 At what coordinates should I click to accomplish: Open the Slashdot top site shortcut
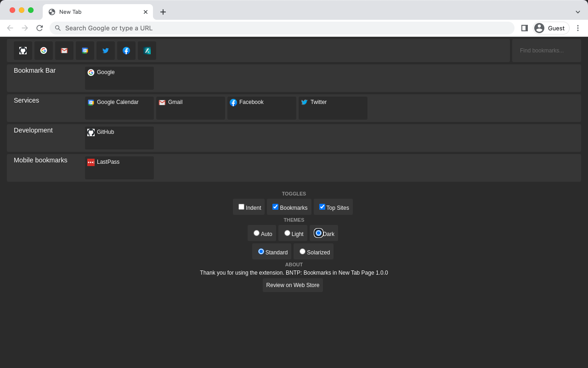(147, 51)
